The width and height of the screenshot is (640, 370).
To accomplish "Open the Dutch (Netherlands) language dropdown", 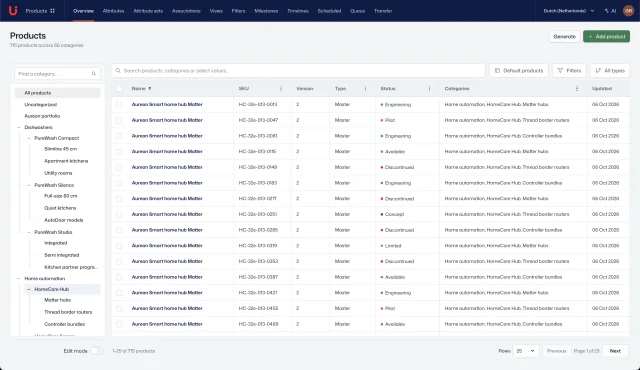I will pyautogui.click(x=569, y=11).
